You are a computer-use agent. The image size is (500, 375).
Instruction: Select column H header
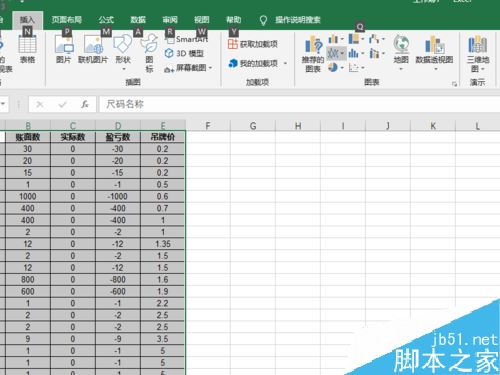(298, 126)
